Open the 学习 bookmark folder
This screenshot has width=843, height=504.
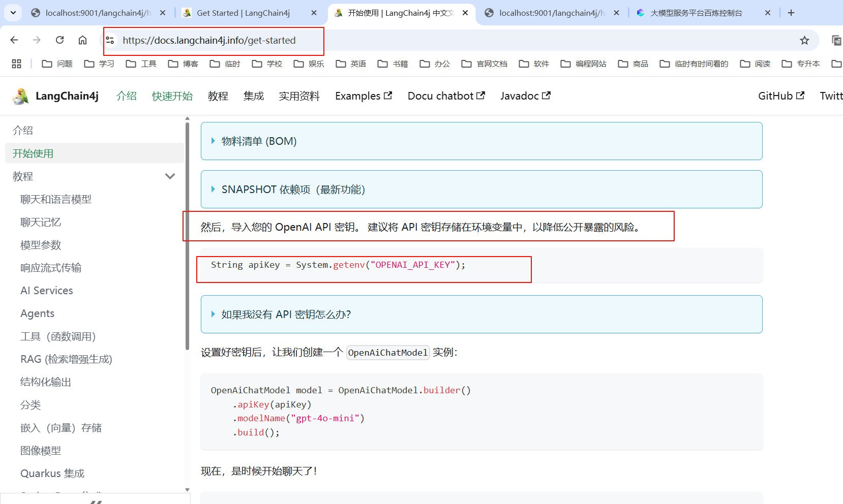coord(99,64)
